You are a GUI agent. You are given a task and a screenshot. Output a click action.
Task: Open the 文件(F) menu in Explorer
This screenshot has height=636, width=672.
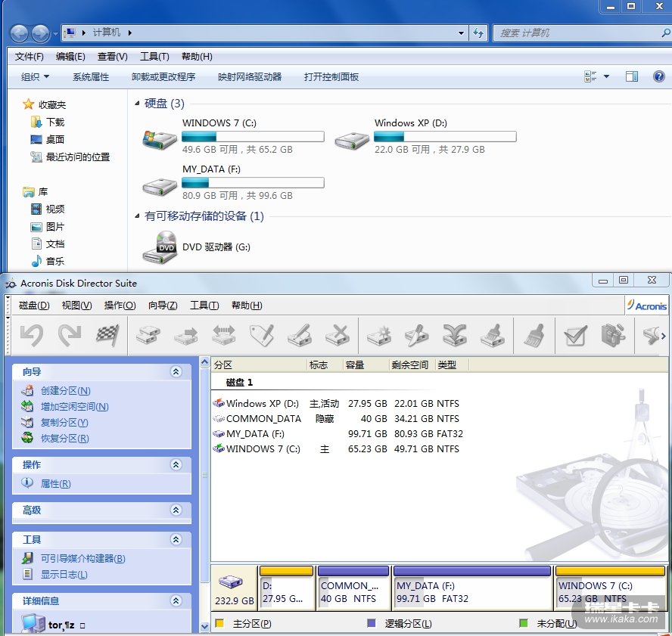[x=30, y=57]
